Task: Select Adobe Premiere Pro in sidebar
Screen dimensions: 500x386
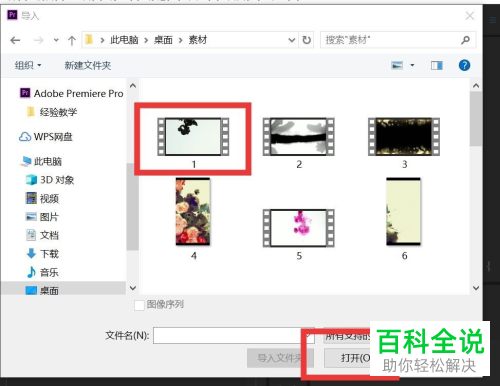Action: (x=72, y=93)
